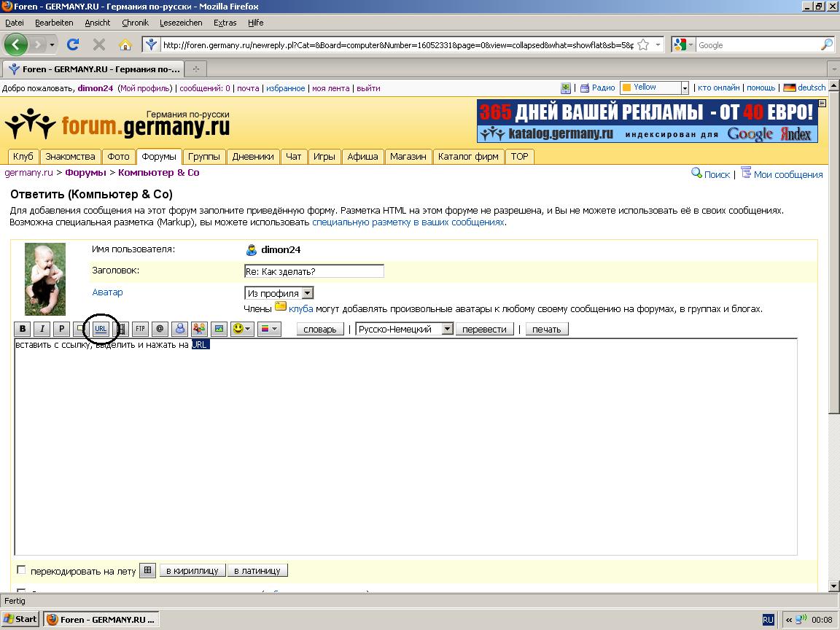Click the печать button

click(x=546, y=329)
